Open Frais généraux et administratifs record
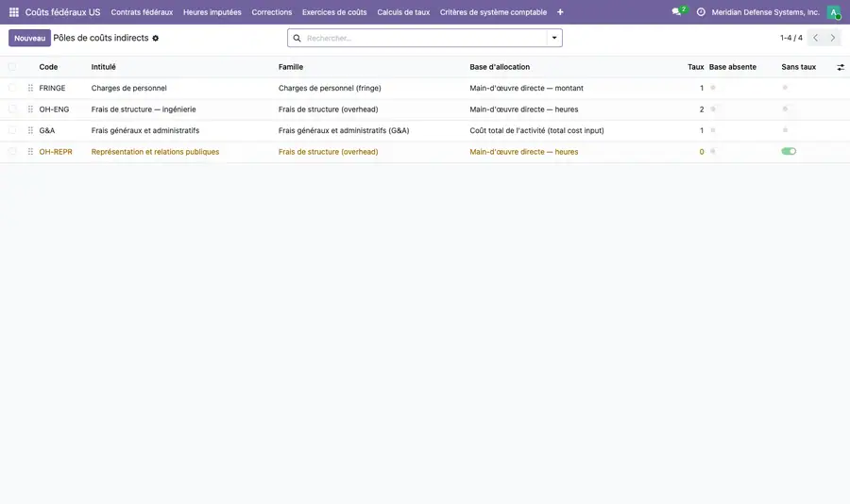Viewport: 850px width, 504px height. (145, 130)
